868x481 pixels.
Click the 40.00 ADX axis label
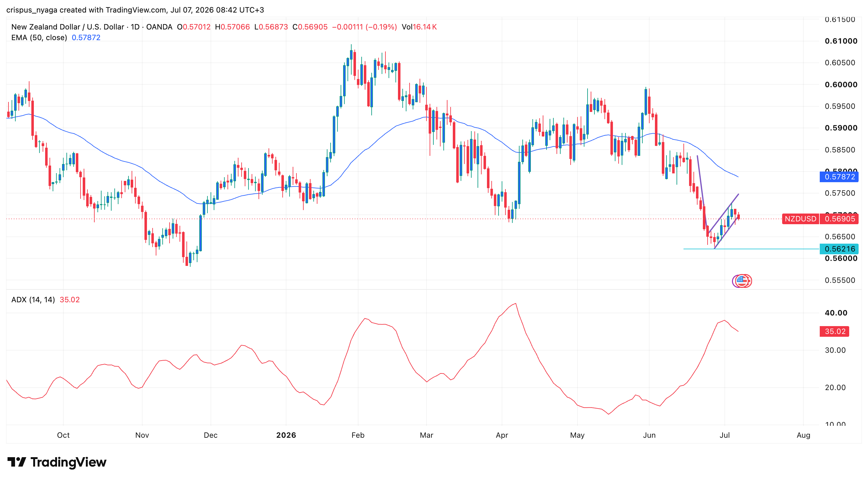click(x=836, y=313)
